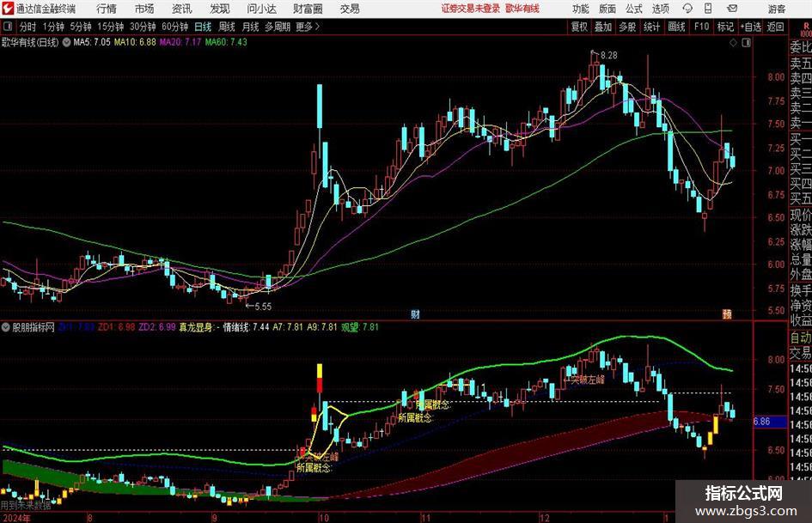
Task: Click the 统计 button
Action: [651, 27]
